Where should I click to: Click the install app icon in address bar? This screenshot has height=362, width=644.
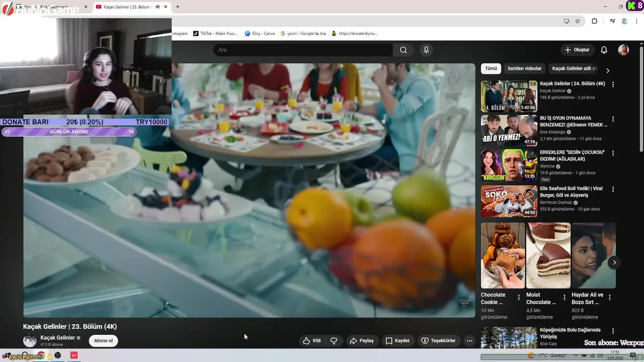click(x=567, y=21)
